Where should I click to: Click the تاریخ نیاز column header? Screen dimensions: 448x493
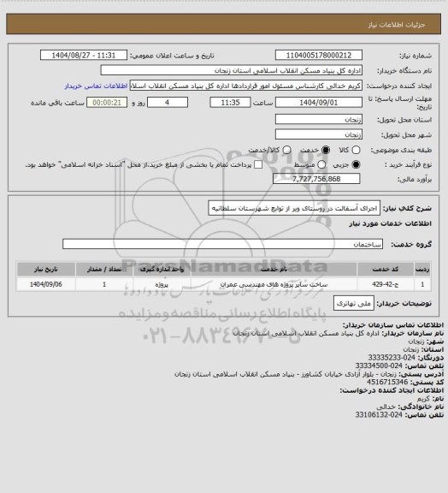click(x=46, y=269)
